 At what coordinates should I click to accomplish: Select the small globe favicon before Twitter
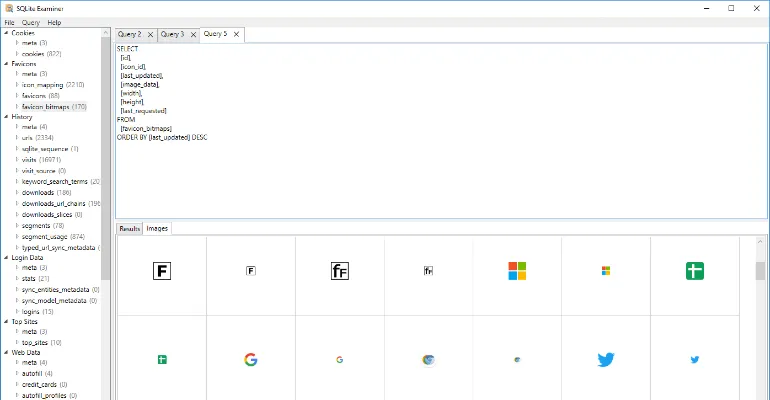[x=517, y=360]
